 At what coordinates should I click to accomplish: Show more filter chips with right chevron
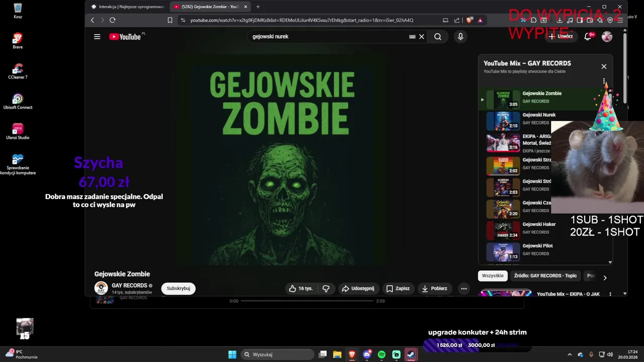click(605, 278)
